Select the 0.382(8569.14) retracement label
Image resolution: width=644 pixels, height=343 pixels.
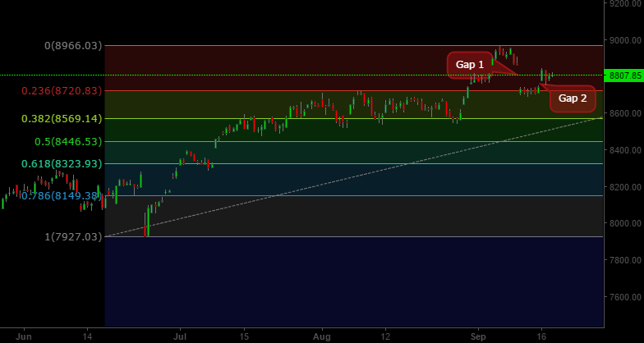tap(62, 118)
